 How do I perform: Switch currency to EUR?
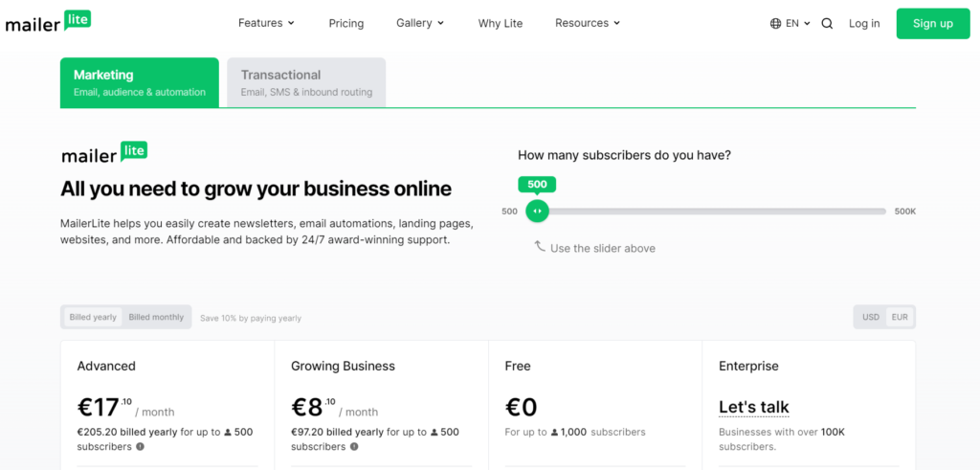tap(900, 317)
